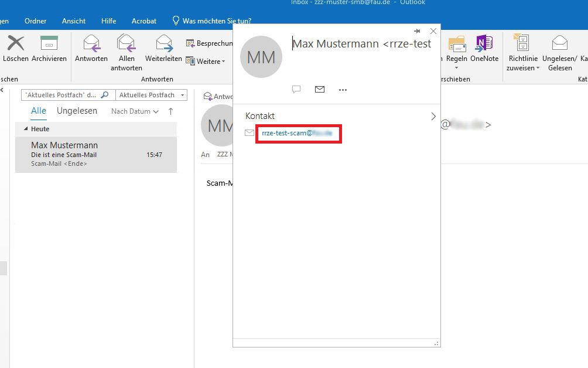This screenshot has height=368, width=588.
Task: Click the Löschen delete icon
Action: [x=15, y=44]
